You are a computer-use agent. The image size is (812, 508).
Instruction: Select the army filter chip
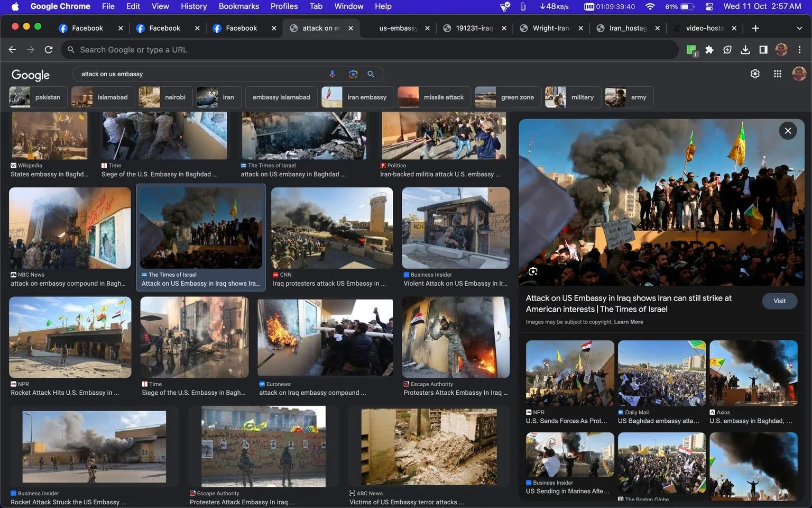tap(629, 97)
